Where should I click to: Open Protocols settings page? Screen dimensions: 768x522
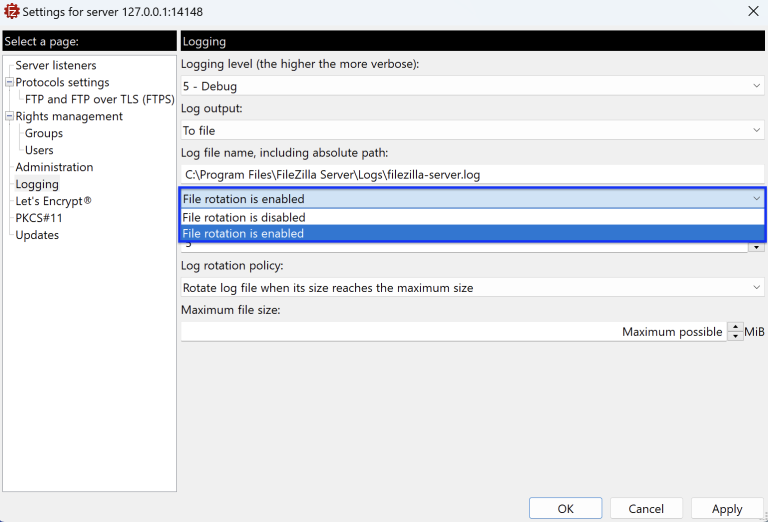click(62, 82)
